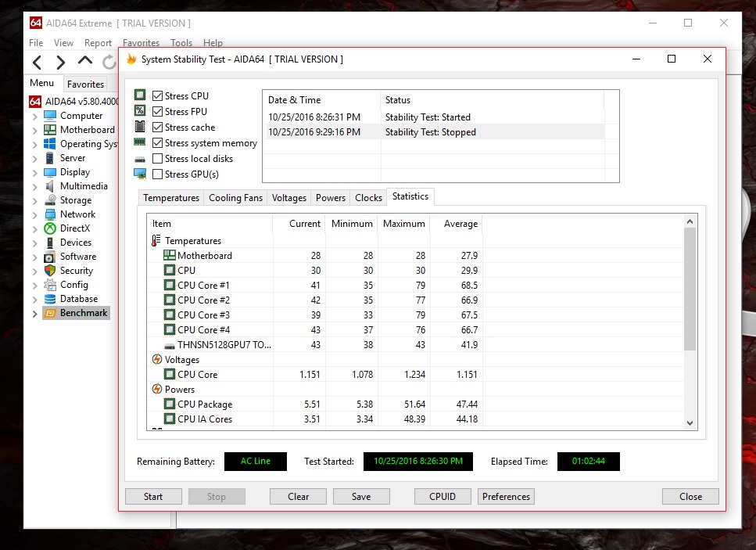Click the Save button
The height and width of the screenshot is (550, 756).
click(x=361, y=497)
